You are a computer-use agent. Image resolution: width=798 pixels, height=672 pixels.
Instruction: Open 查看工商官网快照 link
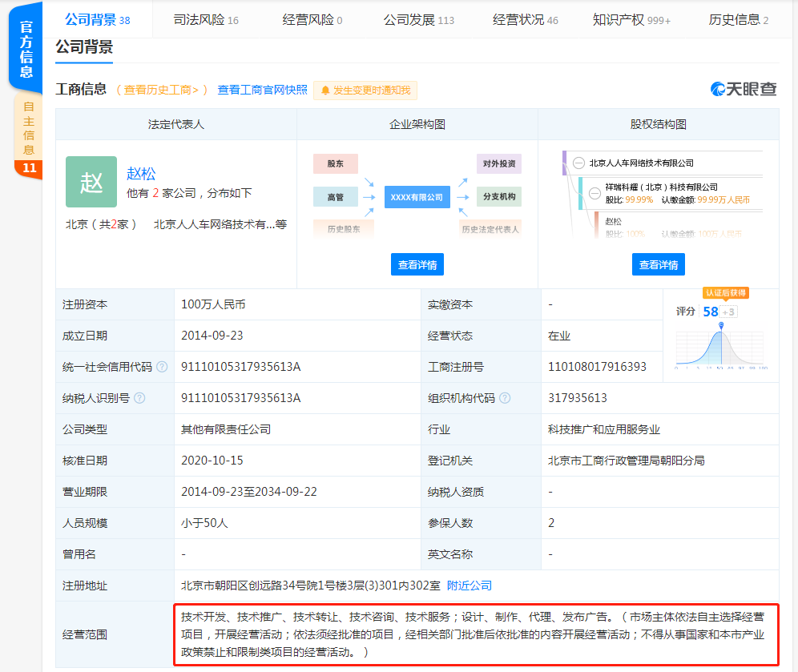pyautogui.click(x=262, y=90)
